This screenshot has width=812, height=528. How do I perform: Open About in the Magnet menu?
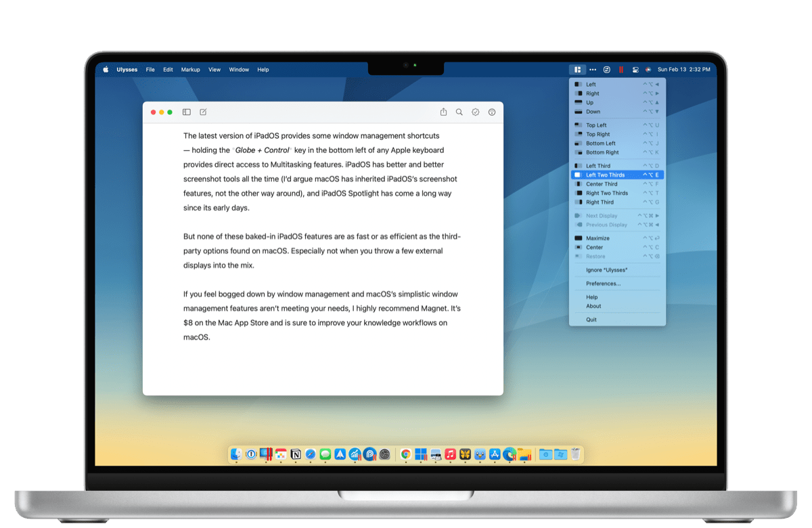pyautogui.click(x=617, y=306)
